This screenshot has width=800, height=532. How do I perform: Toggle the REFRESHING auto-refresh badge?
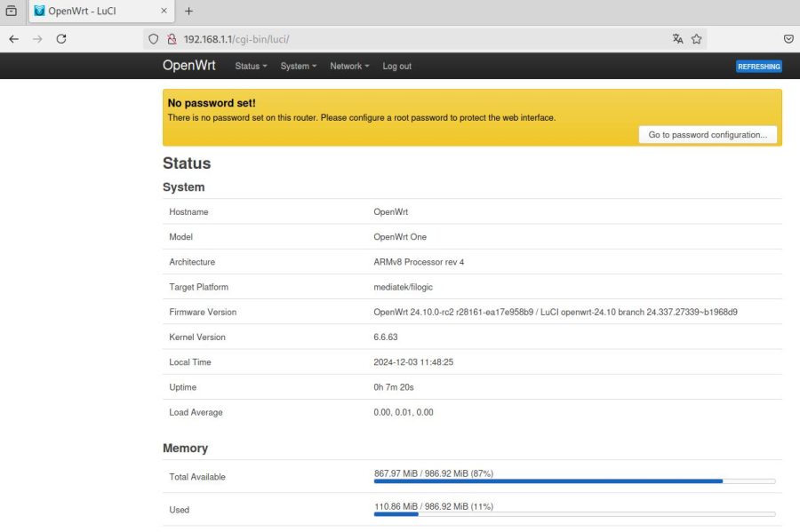tap(758, 67)
